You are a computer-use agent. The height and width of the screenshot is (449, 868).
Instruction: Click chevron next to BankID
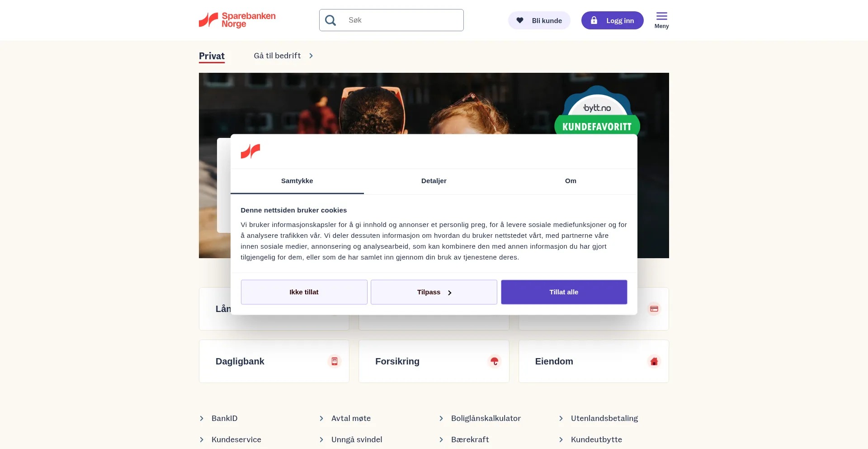202,418
